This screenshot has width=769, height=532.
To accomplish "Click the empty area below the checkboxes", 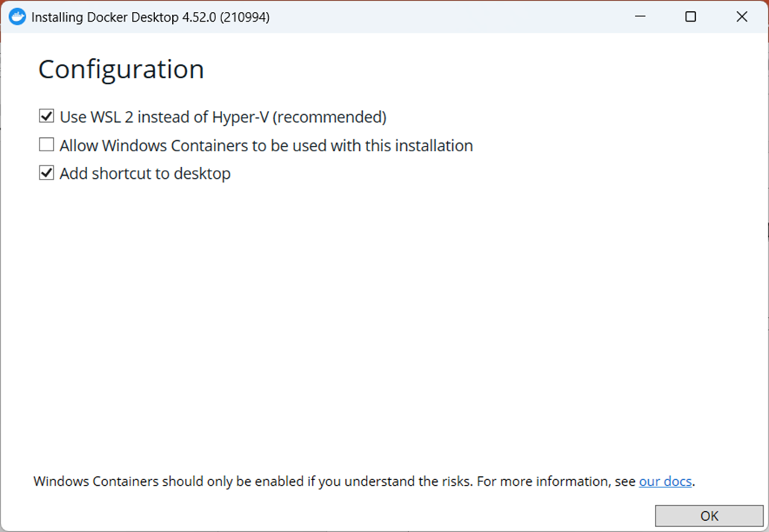I will pos(373,313).
